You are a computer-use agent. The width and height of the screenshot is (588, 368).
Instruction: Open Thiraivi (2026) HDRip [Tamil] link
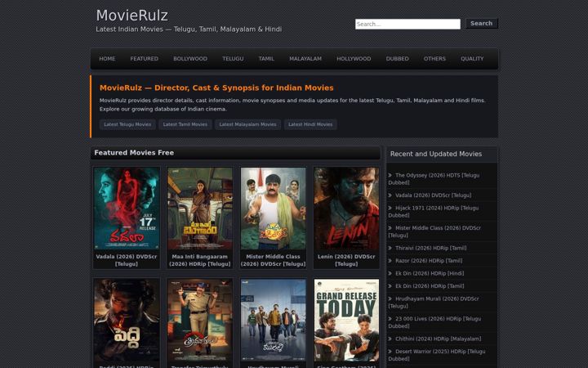point(431,248)
